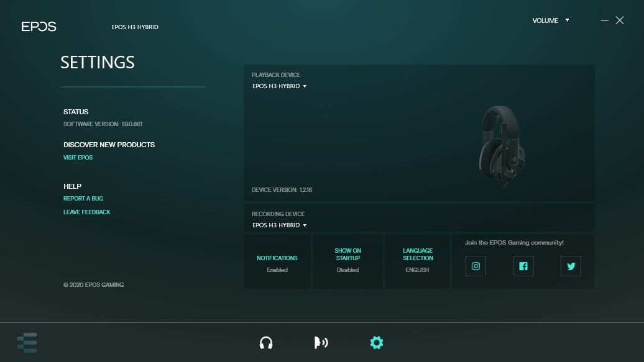Open the Volume dropdown
Viewport: 644px width, 362px height.
pos(550,20)
